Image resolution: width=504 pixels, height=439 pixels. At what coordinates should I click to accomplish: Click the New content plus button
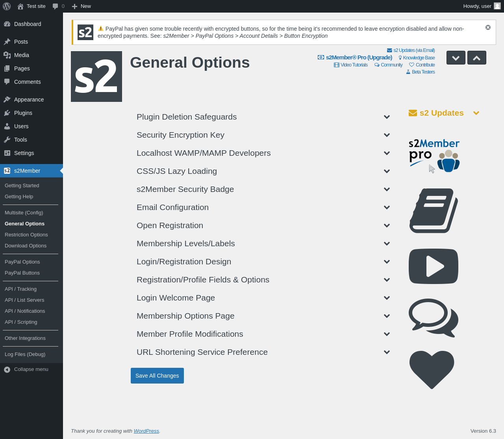(x=81, y=6)
